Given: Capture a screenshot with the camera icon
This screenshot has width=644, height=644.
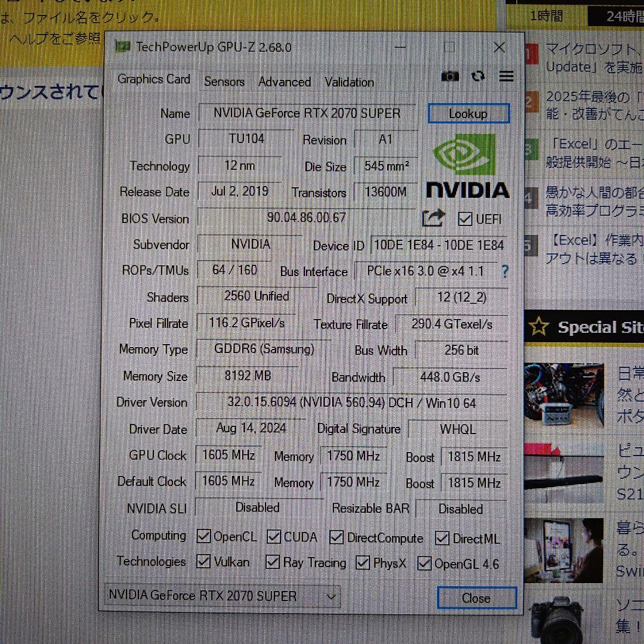Looking at the screenshot, I should click(451, 76).
